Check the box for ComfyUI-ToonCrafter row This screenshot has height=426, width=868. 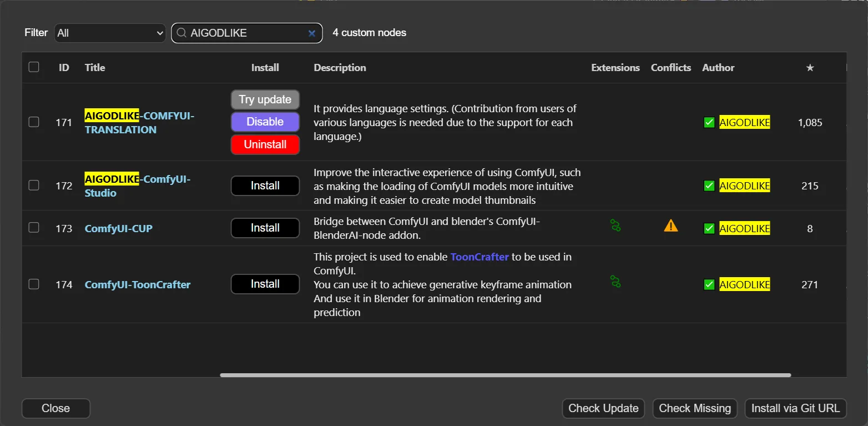pos(34,284)
